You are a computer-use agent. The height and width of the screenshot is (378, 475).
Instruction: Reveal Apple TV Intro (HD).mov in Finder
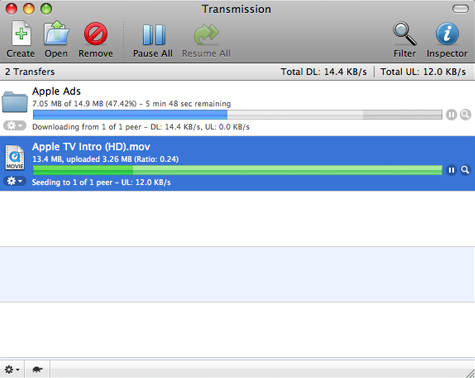[465, 170]
